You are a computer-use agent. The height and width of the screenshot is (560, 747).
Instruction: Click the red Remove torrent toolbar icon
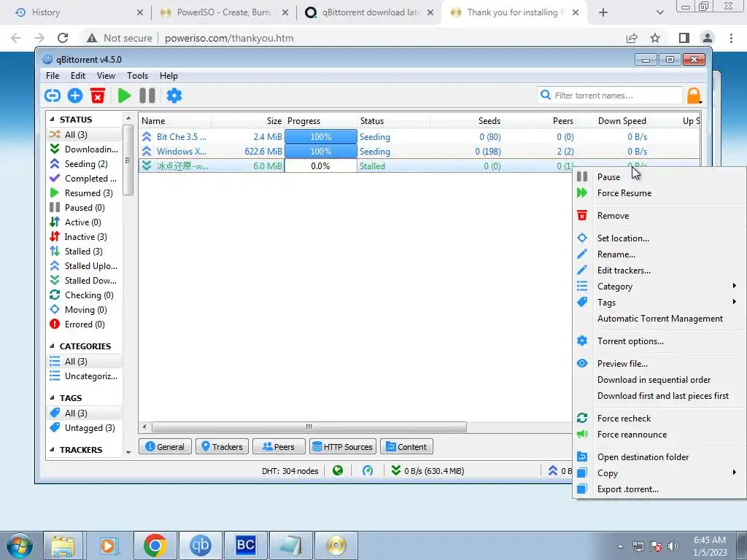[98, 96]
